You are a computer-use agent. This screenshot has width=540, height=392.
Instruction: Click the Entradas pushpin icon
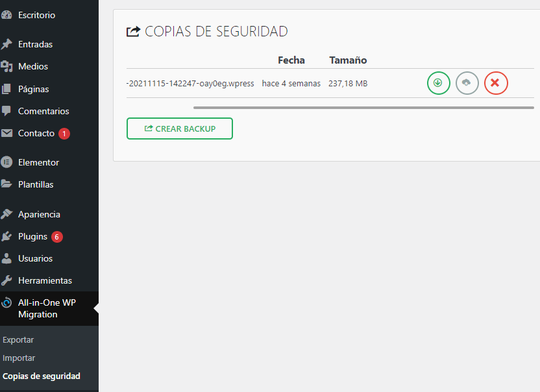6,44
